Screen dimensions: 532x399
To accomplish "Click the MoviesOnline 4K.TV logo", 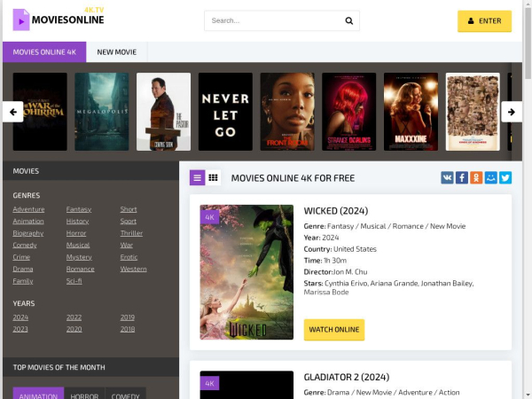I will [59, 19].
